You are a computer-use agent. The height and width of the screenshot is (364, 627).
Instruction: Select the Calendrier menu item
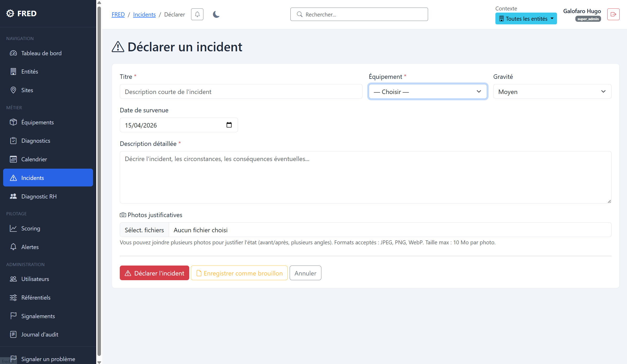34,159
